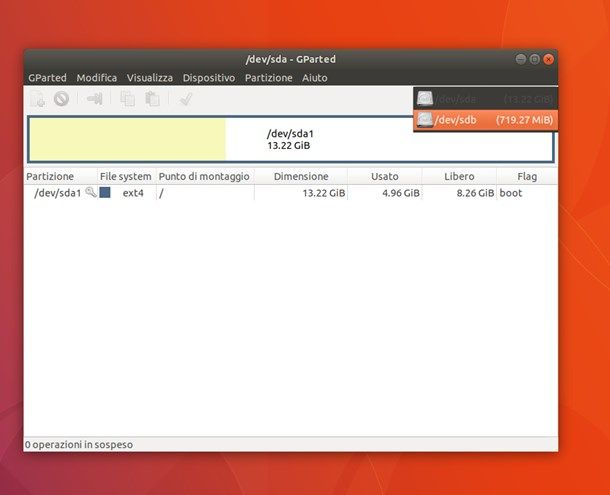Click the ext4 blue color square

pos(105,193)
